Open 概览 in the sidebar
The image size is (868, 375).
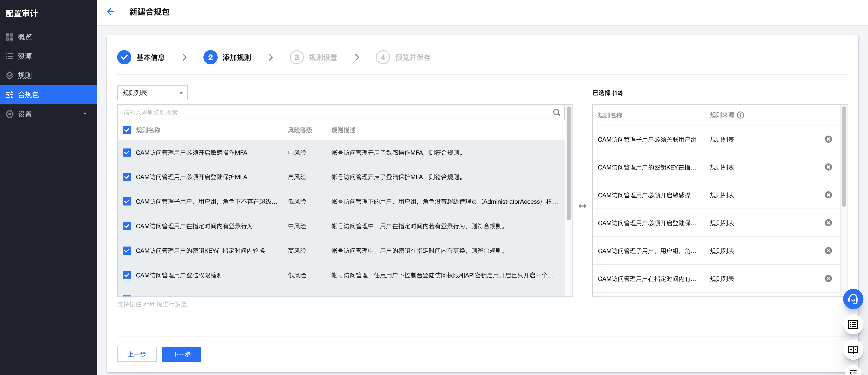click(x=25, y=37)
